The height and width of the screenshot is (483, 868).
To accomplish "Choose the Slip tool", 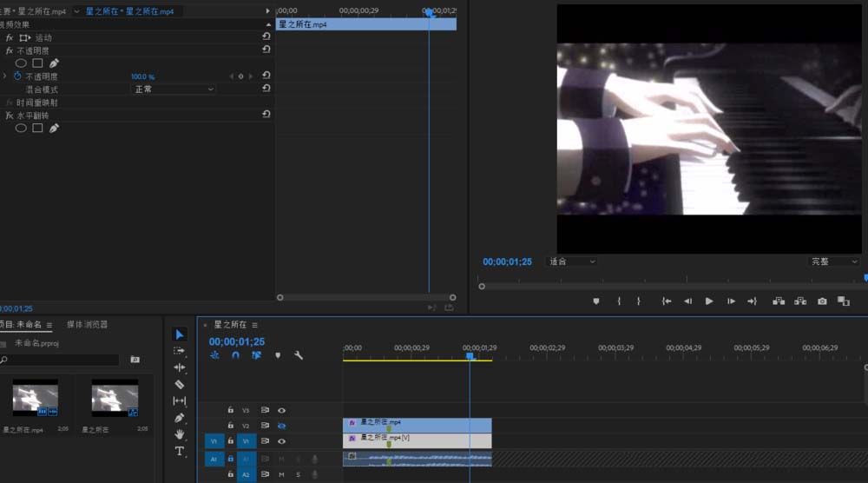I will click(x=180, y=400).
